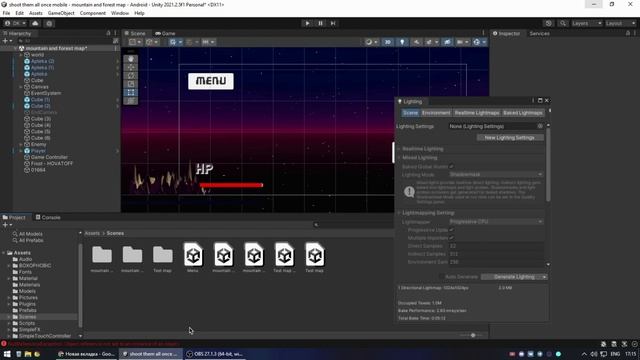Open the Scripts folder in the Project tree

pos(27,323)
